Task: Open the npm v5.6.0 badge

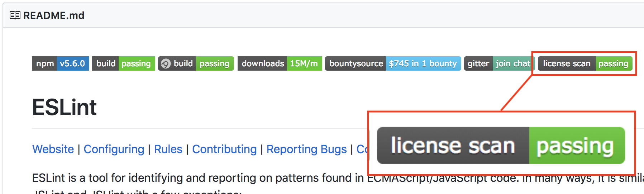Action: pos(61,63)
